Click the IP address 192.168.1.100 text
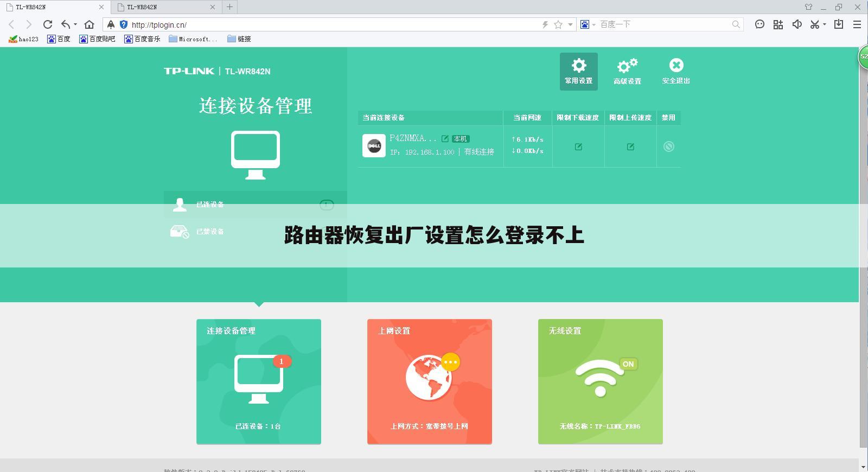The image size is (868, 472). tap(430, 152)
